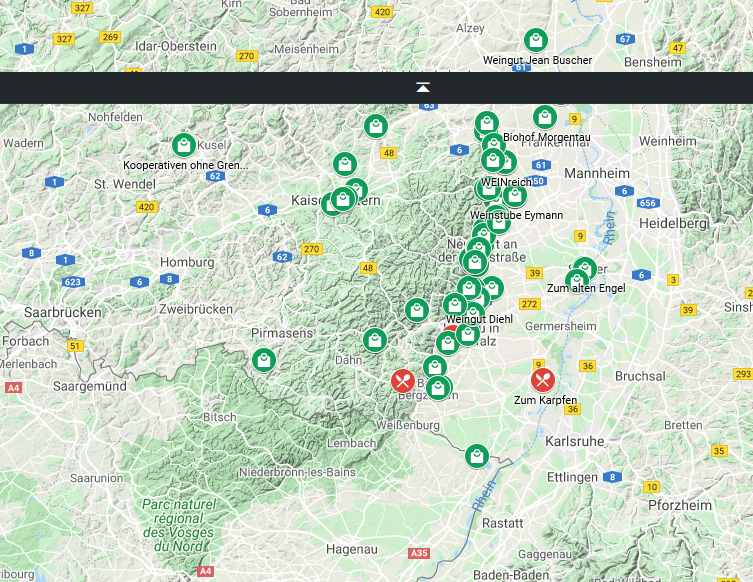The width and height of the screenshot is (753, 582).
Task: Click the Weingut Jean Buscher shop marker
Action: (536, 41)
